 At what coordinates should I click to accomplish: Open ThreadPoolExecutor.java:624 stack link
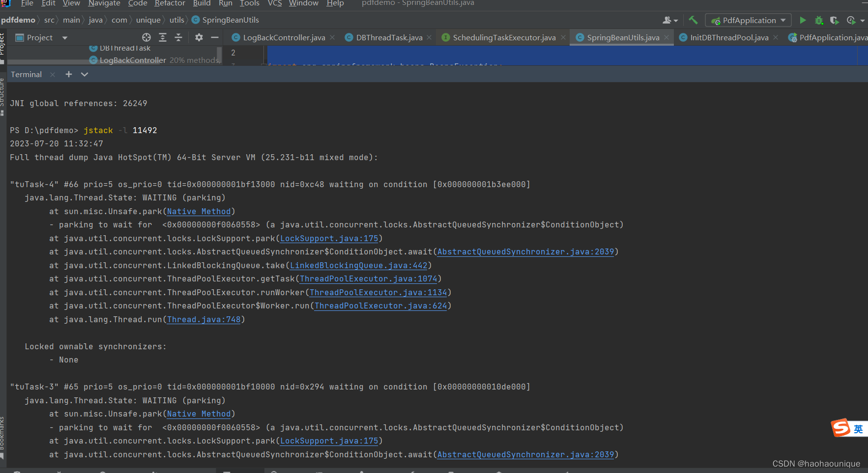381,306
